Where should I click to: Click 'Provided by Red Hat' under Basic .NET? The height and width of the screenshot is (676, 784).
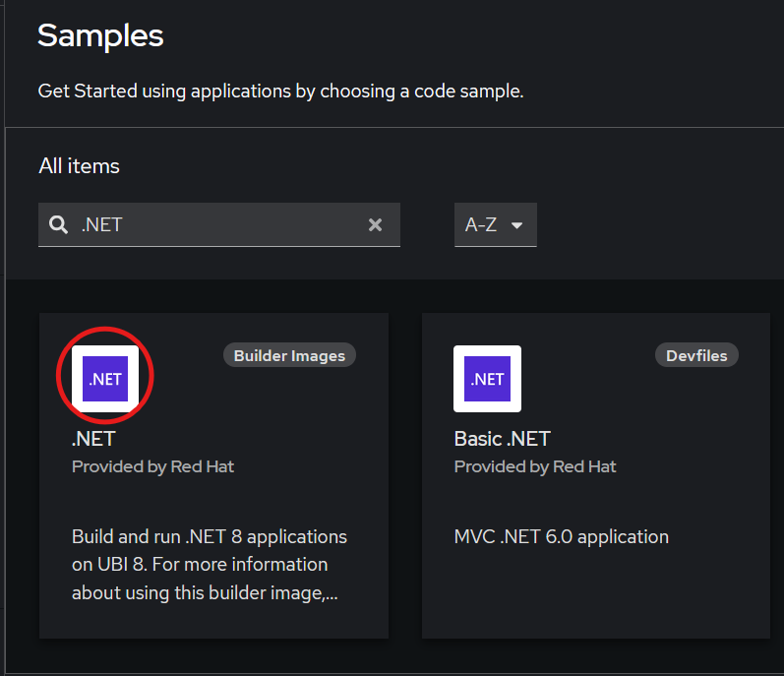535,466
